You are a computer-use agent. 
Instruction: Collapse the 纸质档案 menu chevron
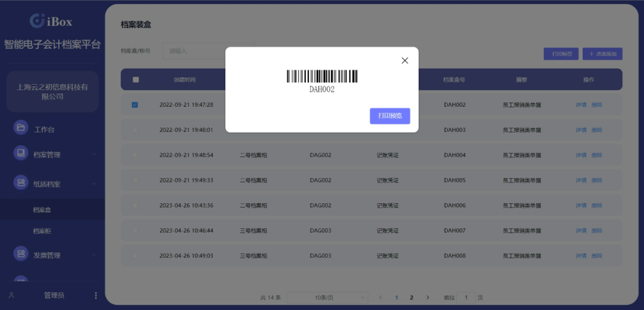(94, 184)
